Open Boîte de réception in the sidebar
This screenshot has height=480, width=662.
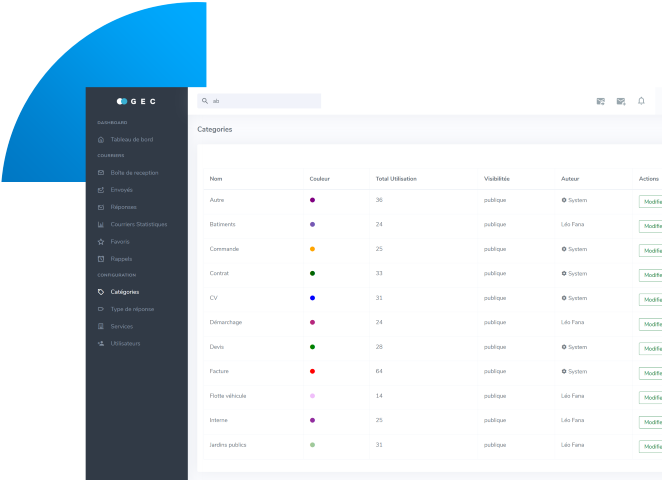134,173
